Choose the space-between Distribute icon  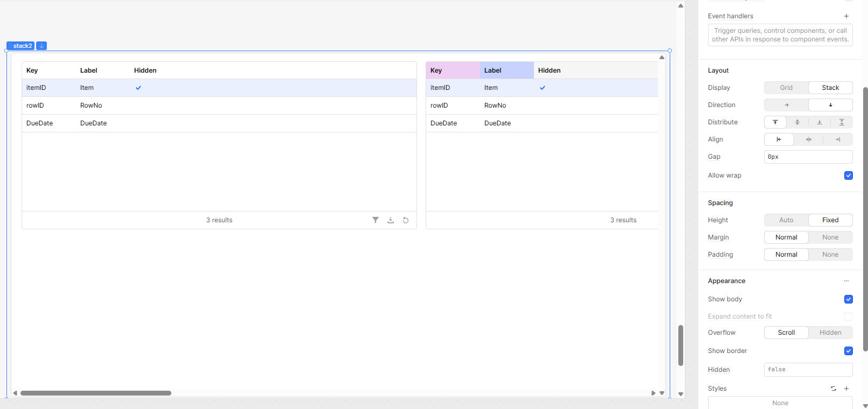(x=842, y=122)
